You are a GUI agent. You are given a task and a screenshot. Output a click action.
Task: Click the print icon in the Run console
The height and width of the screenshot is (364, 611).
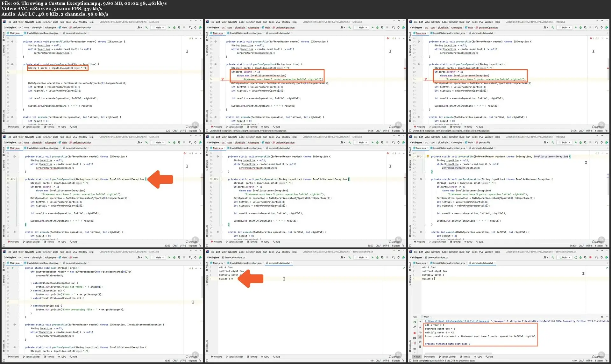click(420, 342)
